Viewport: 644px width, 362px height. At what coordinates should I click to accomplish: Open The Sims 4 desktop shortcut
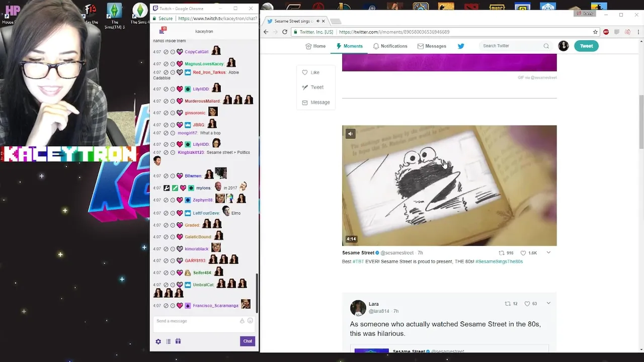(140, 14)
